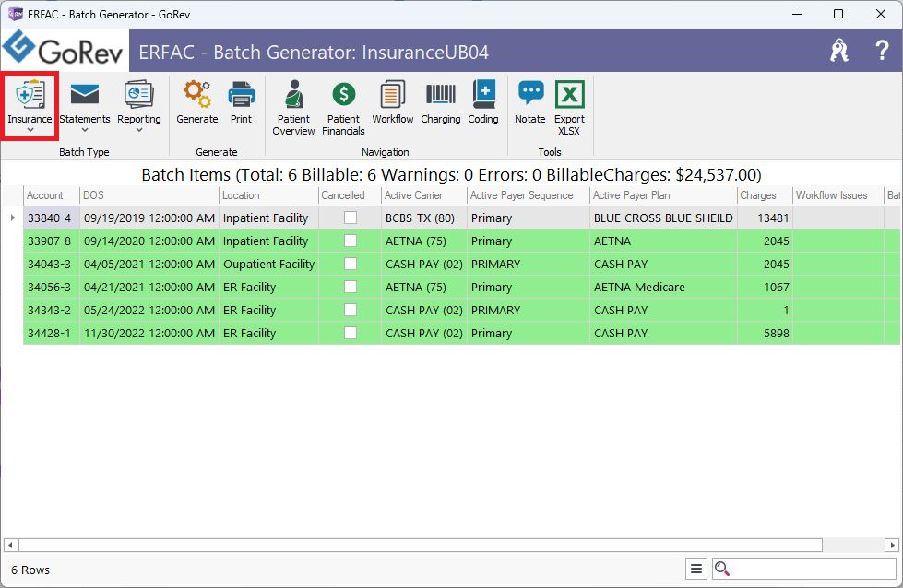Select account number 34043-3

tap(50, 265)
